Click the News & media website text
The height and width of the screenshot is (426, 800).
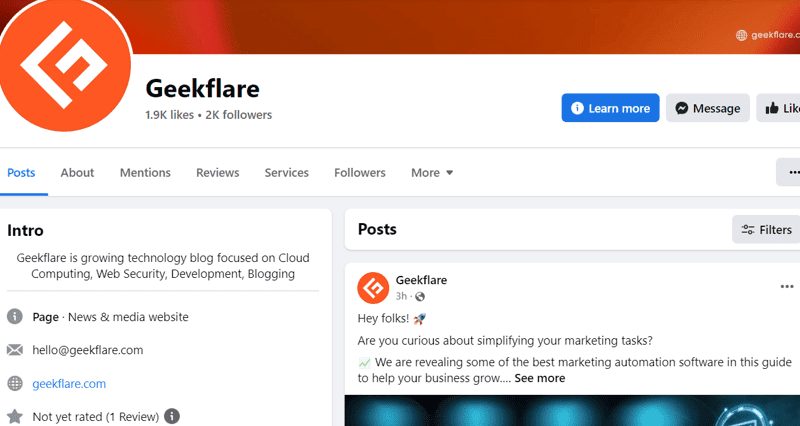click(x=128, y=317)
